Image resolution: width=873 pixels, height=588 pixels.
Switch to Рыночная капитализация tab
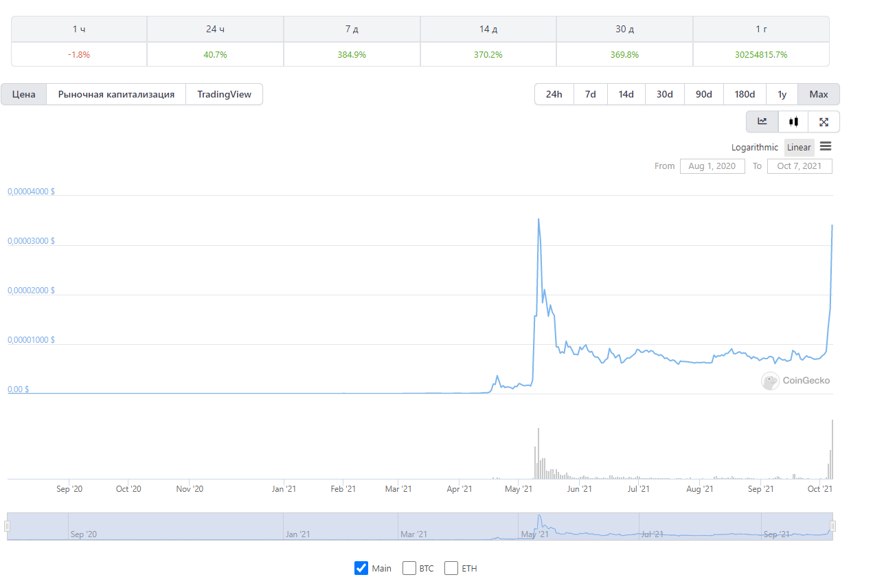coord(116,94)
